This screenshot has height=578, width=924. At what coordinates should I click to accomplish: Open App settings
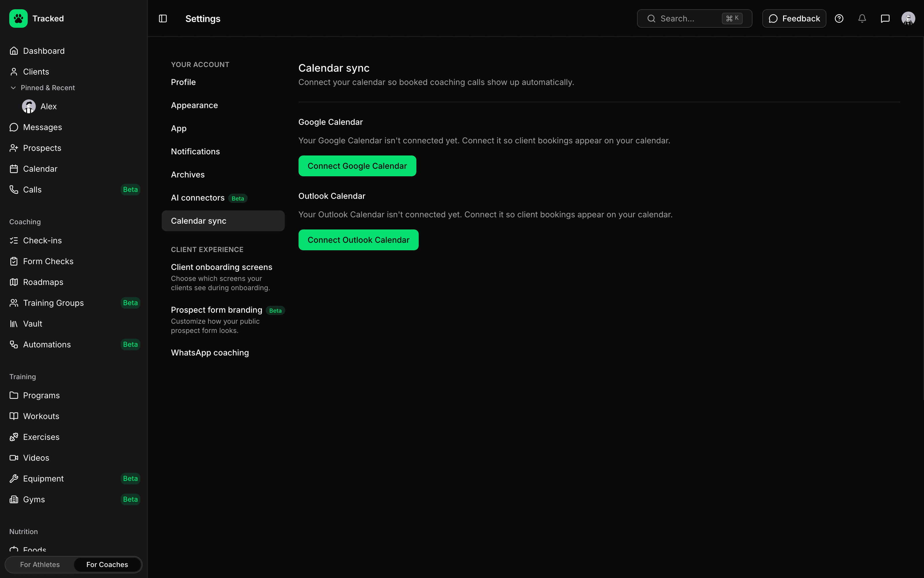point(223,128)
